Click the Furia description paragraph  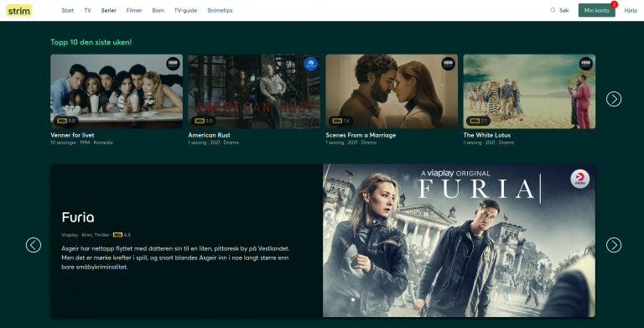click(x=175, y=258)
